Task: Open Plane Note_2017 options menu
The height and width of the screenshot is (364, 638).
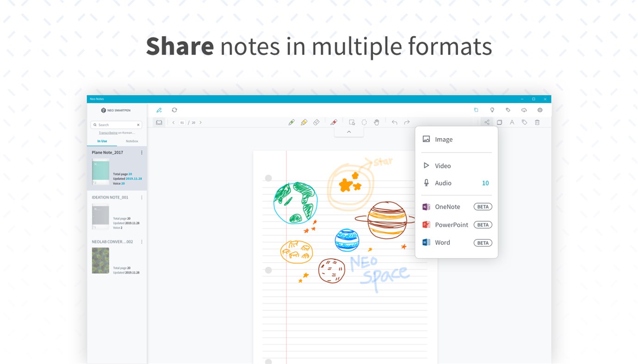Action: point(142,152)
